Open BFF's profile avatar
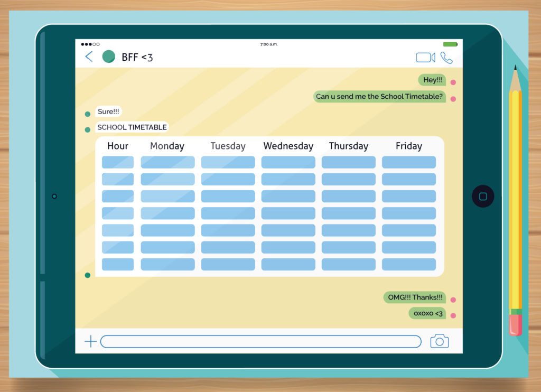 coord(108,56)
